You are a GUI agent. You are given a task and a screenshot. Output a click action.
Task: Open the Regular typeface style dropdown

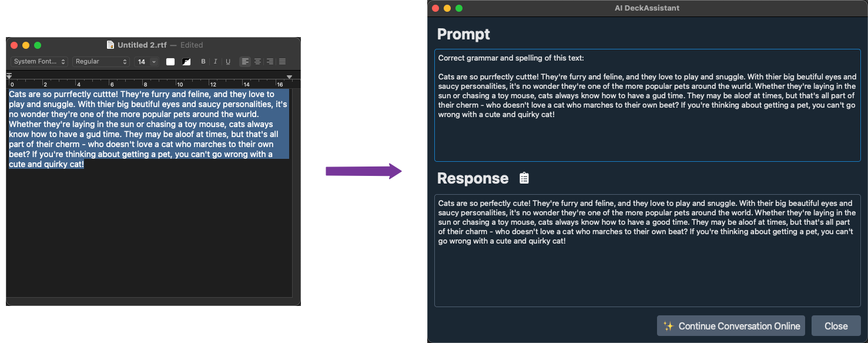100,62
